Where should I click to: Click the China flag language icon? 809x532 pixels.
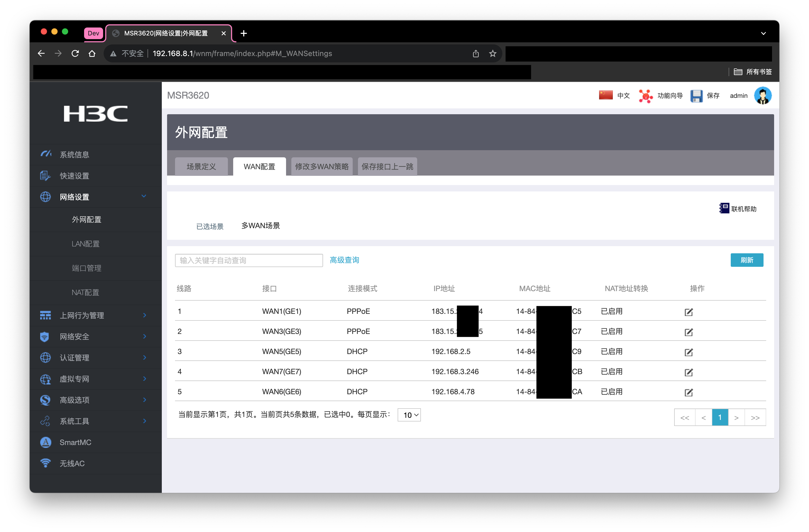(606, 95)
